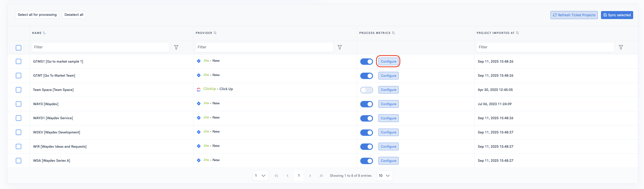Go to previous page arrow
The width and height of the screenshot is (644, 189).
(288, 176)
